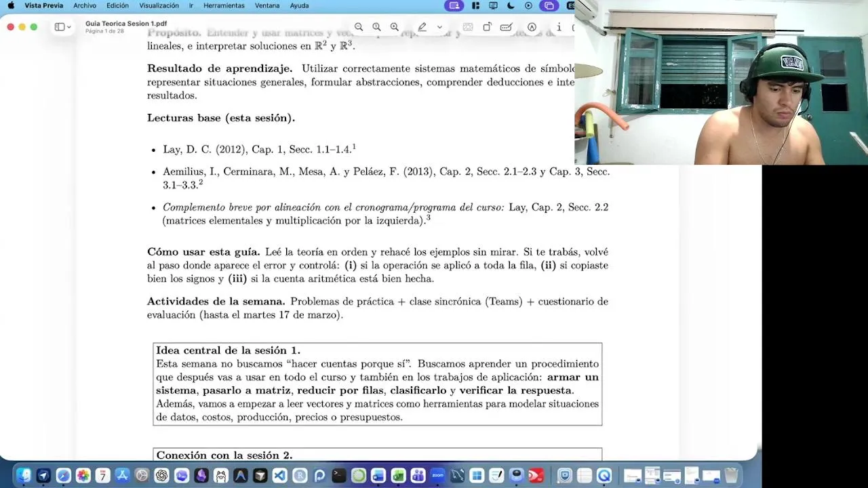
Task: Click the play circle icon in menu bar
Action: click(529, 5)
